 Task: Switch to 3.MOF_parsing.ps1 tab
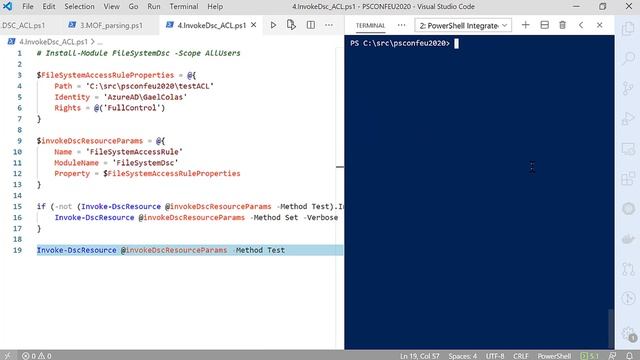click(x=106, y=25)
